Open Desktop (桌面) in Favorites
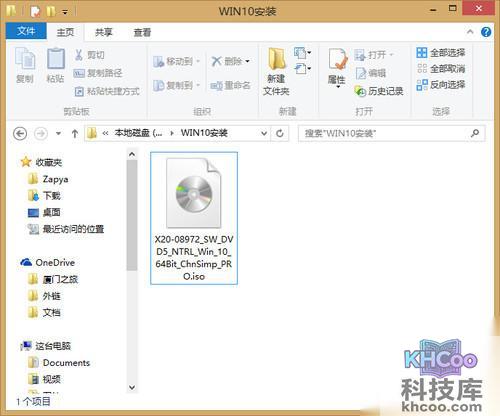Viewport: 500px width, 416px height. click(44, 212)
